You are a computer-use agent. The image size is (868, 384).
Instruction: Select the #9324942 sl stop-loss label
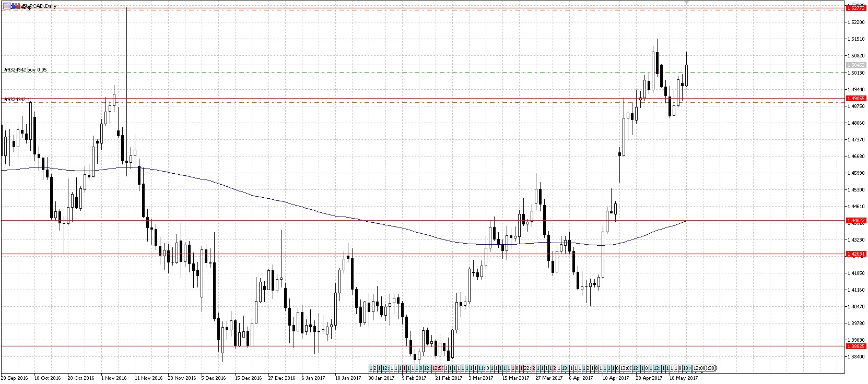pos(17,99)
